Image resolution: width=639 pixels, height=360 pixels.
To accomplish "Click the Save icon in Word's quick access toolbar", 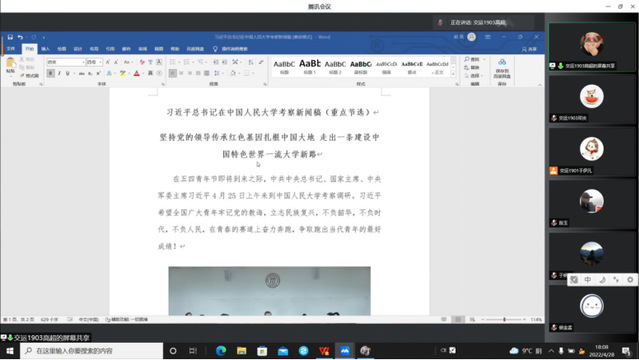I will coord(10,37).
